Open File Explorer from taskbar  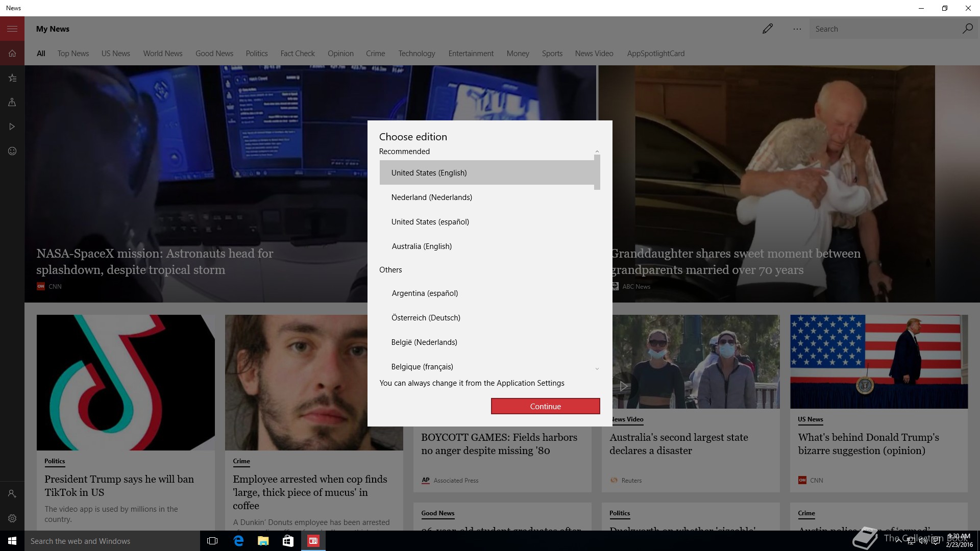coord(263,541)
